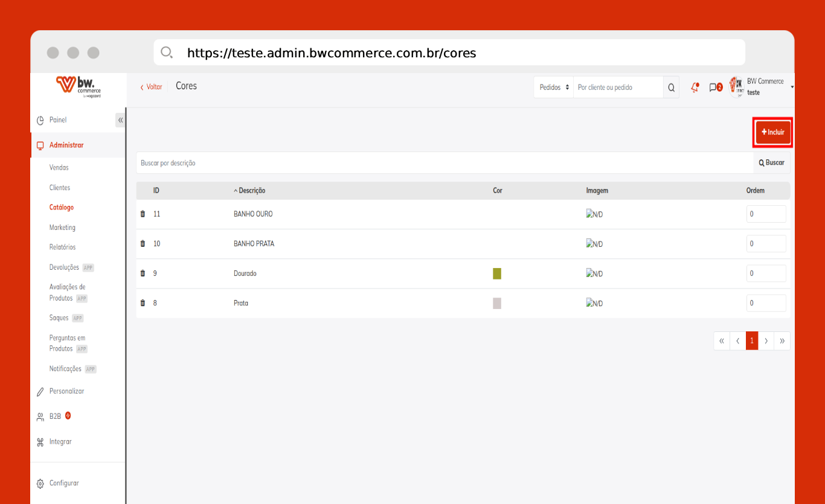Screen dimensions: 825x504
Task: Click the Dourado color swatch
Action: 497,273
